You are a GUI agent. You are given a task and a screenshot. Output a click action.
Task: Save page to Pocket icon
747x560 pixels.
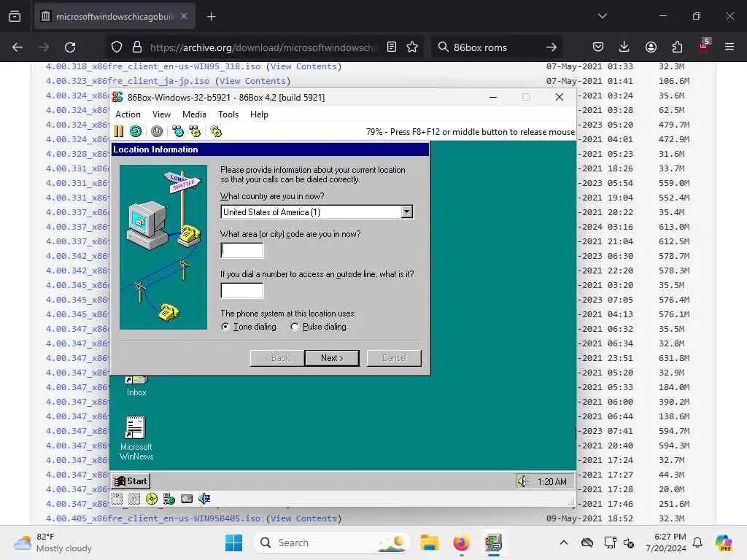pyautogui.click(x=598, y=47)
